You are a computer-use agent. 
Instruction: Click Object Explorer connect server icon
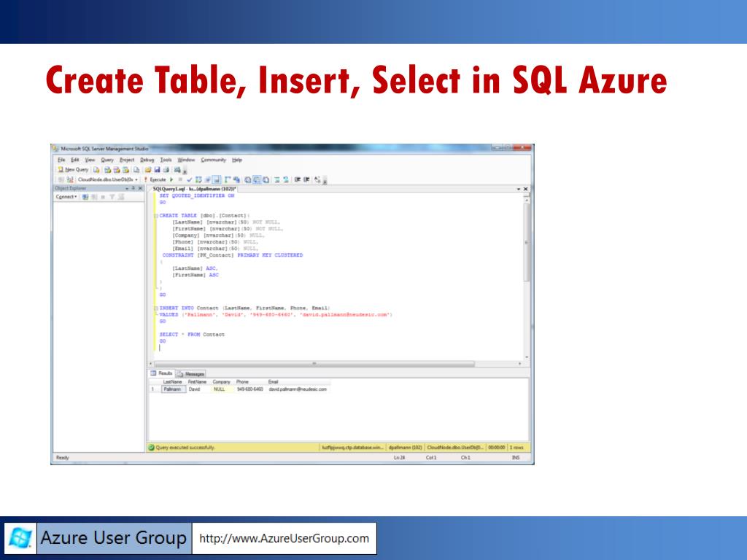click(x=85, y=197)
